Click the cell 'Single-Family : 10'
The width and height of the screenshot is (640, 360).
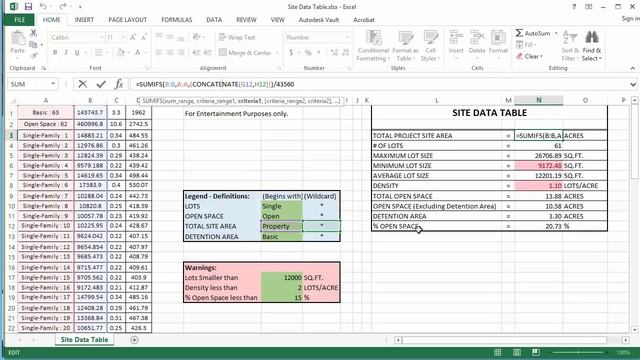(46, 226)
